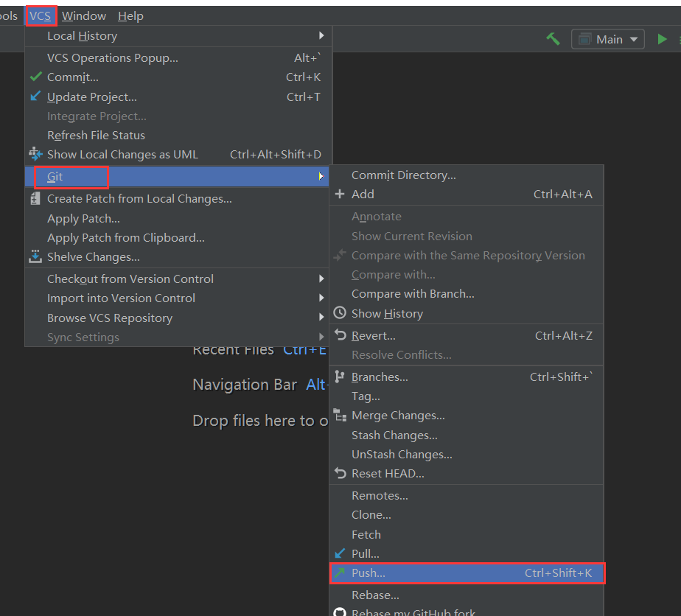
Task: Expand Browse VCS Repository submenu
Action: tap(321, 317)
